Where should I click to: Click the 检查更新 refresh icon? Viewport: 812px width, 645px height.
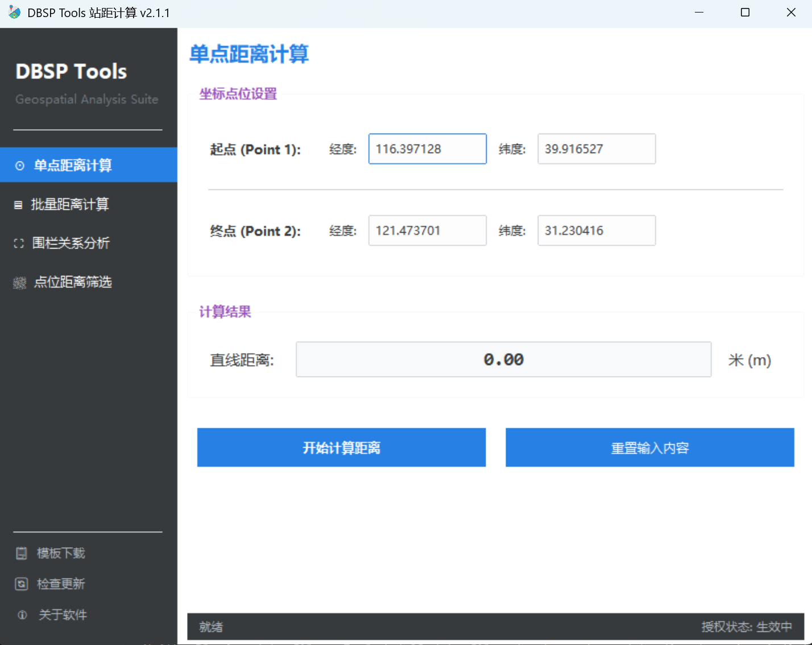click(x=21, y=584)
